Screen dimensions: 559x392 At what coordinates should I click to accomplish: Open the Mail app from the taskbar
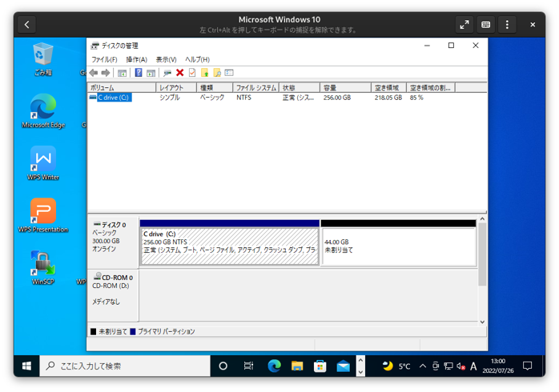coord(344,366)
